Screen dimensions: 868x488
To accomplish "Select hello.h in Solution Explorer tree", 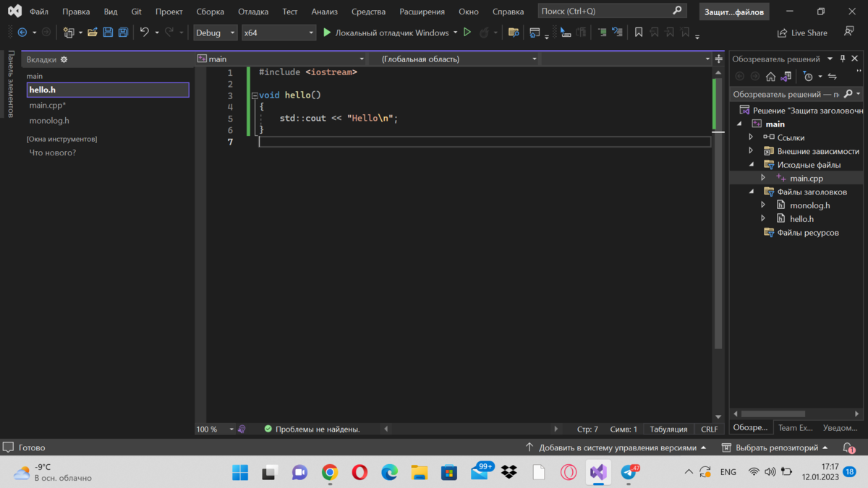I will [801, 219].
